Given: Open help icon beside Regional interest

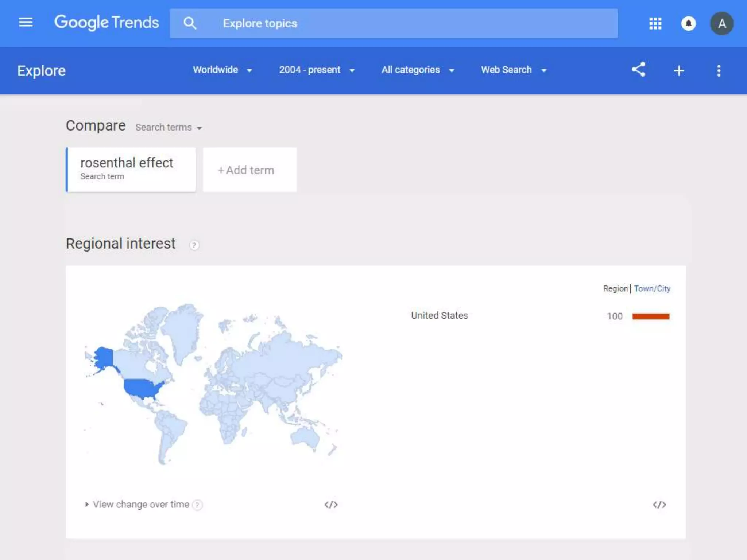Looking at the screenshot, I should [x=194, y=245].
